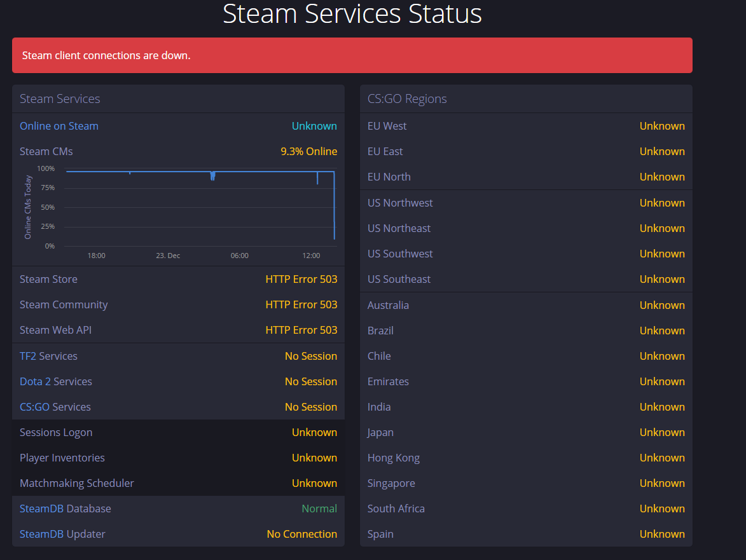Click the Steam Services Status heading
The image size is (746, 560).
point(352,13)
